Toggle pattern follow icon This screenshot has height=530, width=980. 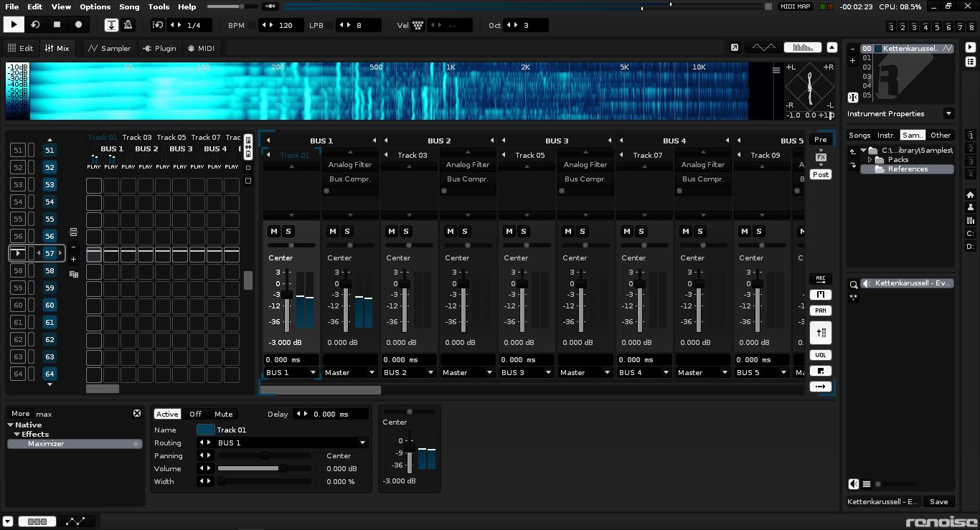pyautogui.click(x=111, y=25)
